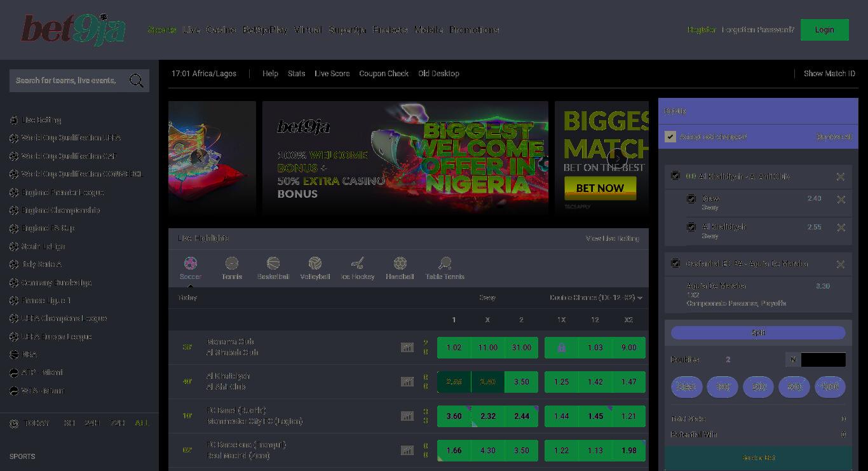Select the ALL time filter

tap(142, 423)
